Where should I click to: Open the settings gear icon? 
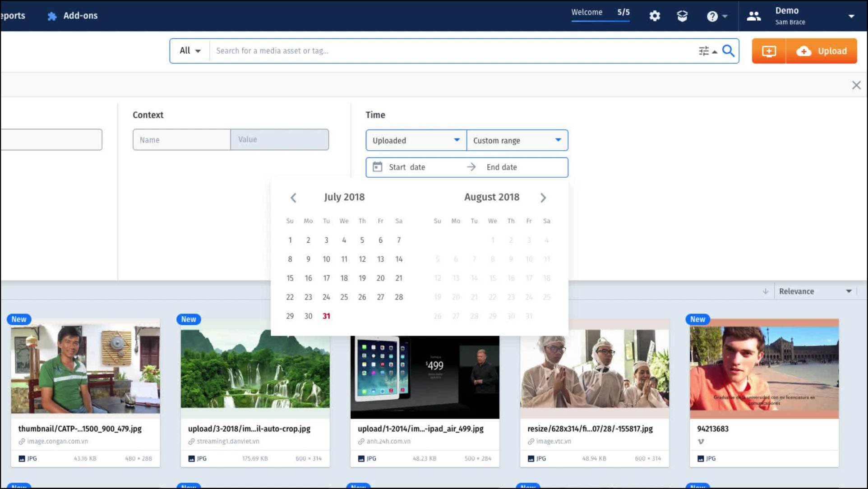pos(655,16)
